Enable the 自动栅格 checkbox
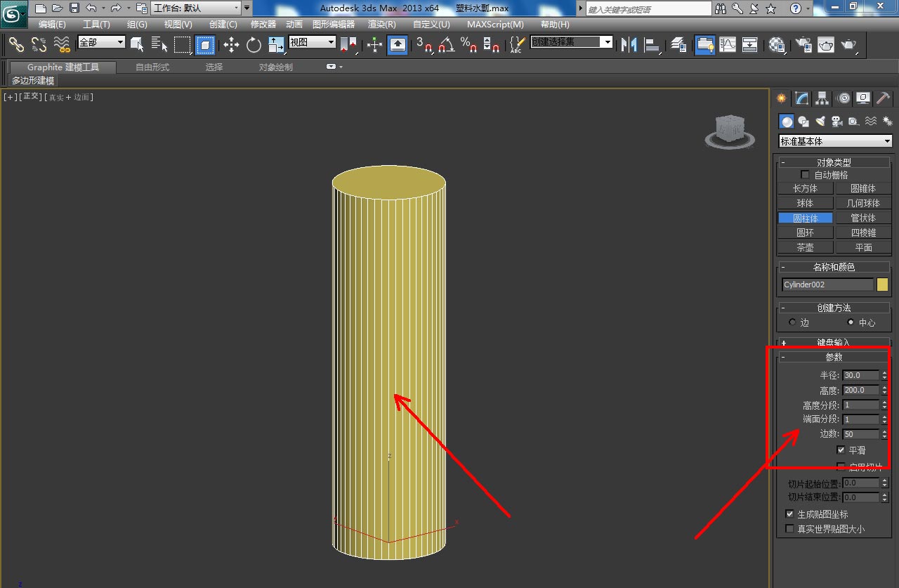This screenshot has height=588, width=899. [x=805, y=175]
